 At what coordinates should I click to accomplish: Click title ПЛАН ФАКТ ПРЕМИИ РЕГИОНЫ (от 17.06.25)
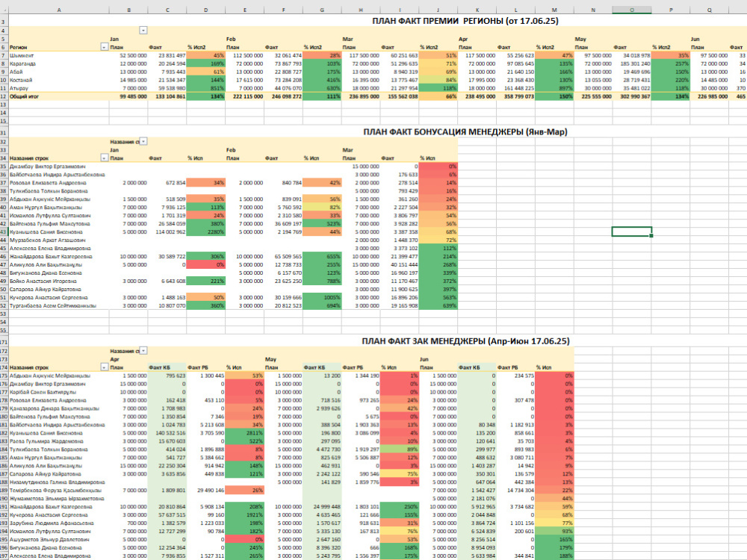(x=465, y=21)
